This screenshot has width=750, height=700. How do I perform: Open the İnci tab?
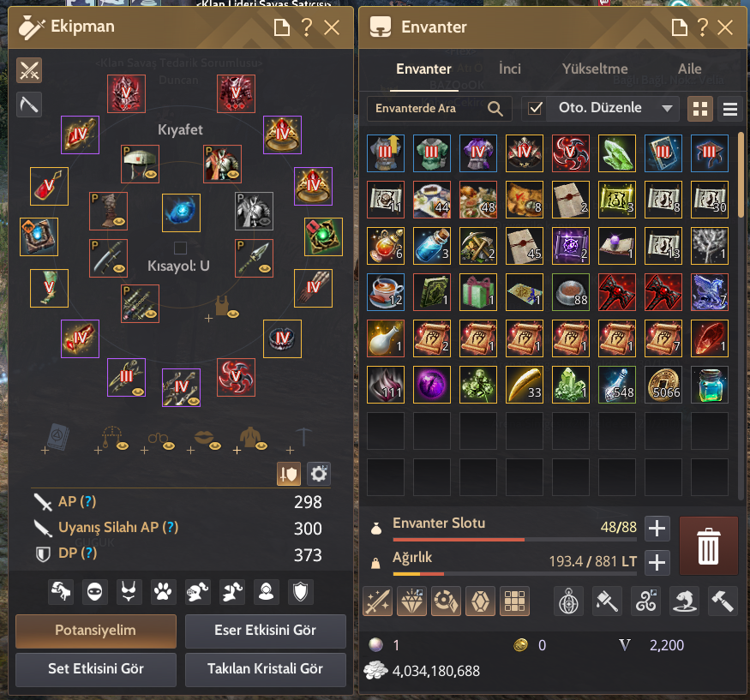(x=509, y=69)
